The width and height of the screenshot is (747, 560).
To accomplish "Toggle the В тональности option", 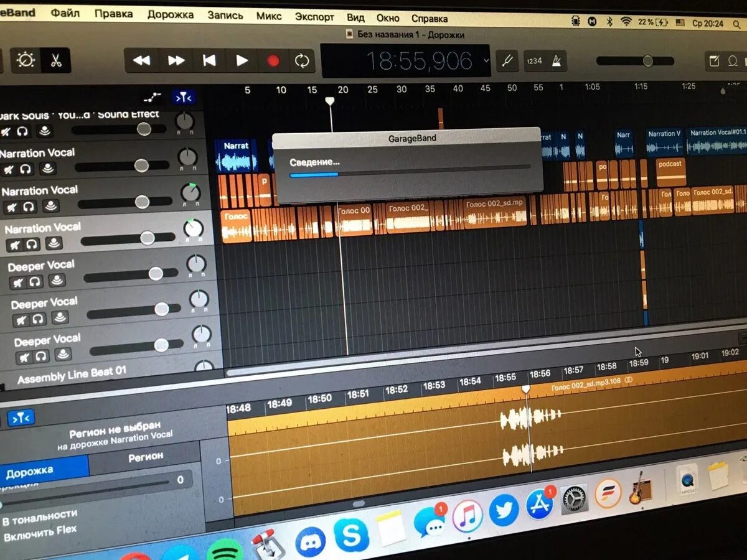I will coord(40,517).
